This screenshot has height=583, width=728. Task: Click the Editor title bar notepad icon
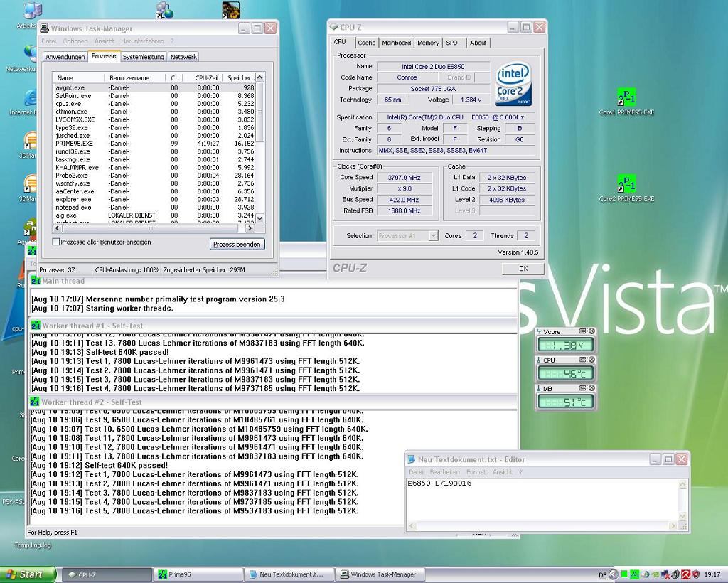(x=411, y=459)
